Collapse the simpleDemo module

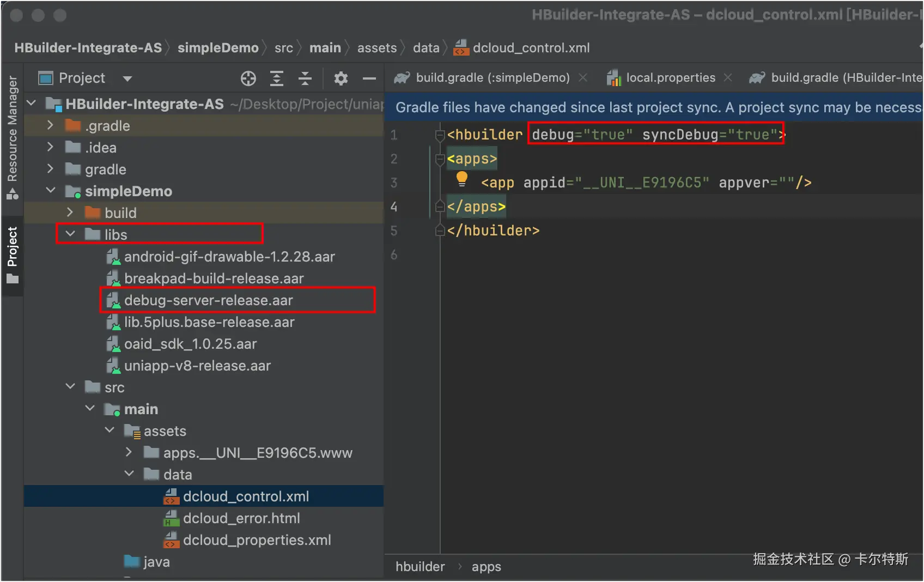[51, 191]
